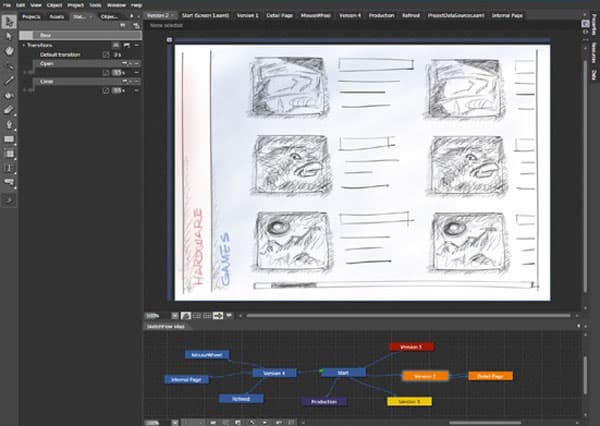
Task: Open the Tools menu
Action: click(x=95, y=5)
